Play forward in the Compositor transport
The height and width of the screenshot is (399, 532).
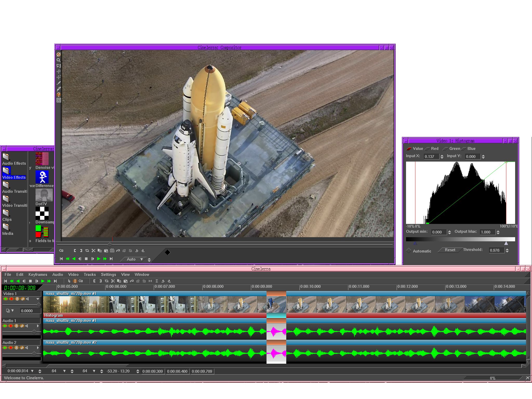coord(99,259)
